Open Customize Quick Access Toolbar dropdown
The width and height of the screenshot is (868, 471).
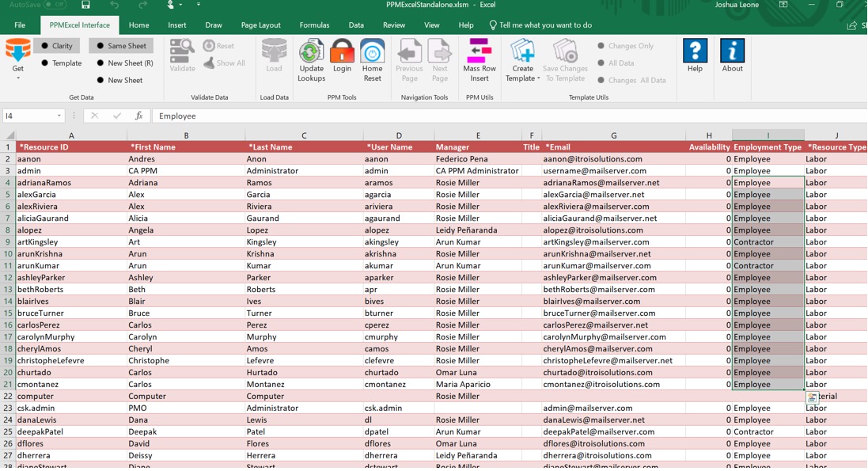pos(198,5)
